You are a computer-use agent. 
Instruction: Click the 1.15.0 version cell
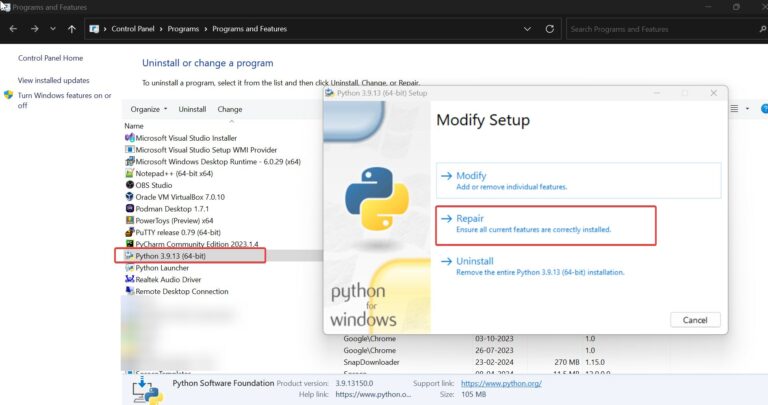point(595,362)
